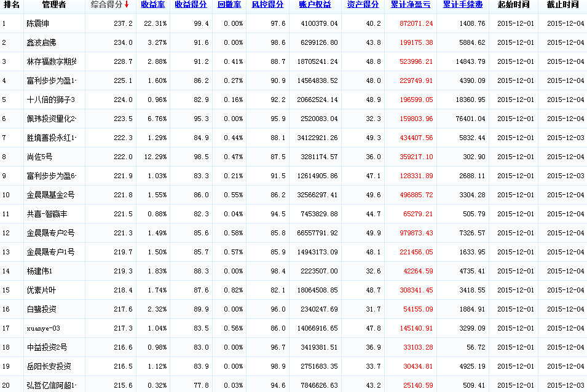Screen dimensions: 587x392
Task: Select manager 中益投资2号
Action: (47, 348)
